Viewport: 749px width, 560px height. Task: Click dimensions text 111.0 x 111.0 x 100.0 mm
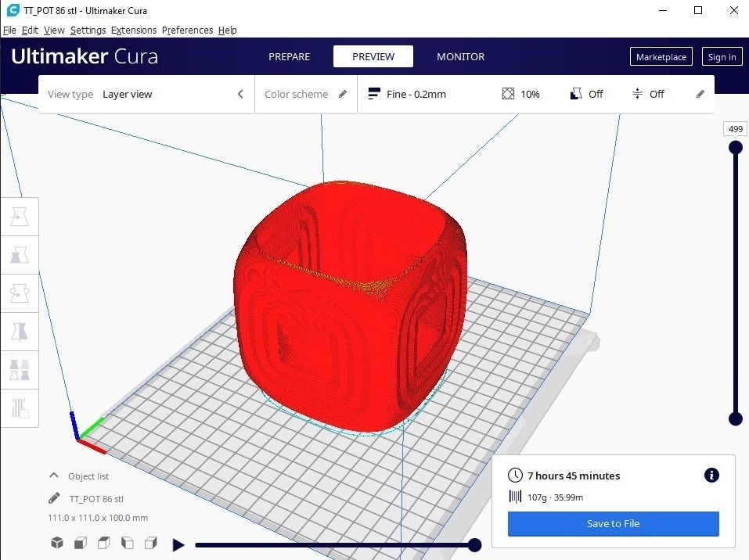click(98, 518)
